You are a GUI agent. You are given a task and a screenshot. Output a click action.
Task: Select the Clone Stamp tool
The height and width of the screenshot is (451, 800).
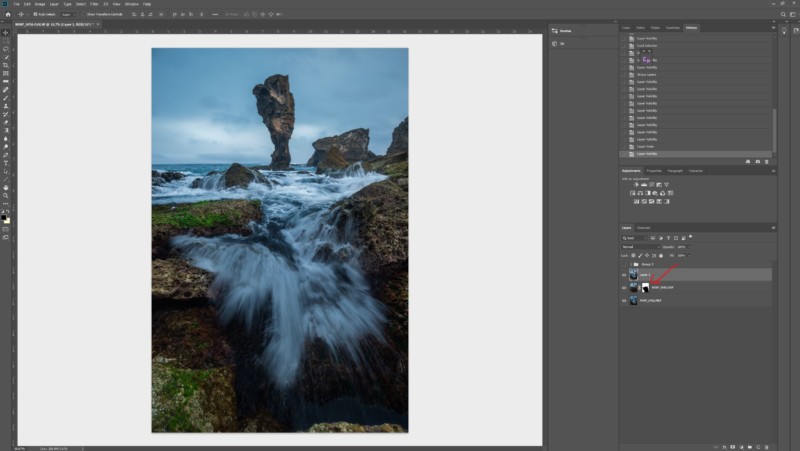coord(6,106)
